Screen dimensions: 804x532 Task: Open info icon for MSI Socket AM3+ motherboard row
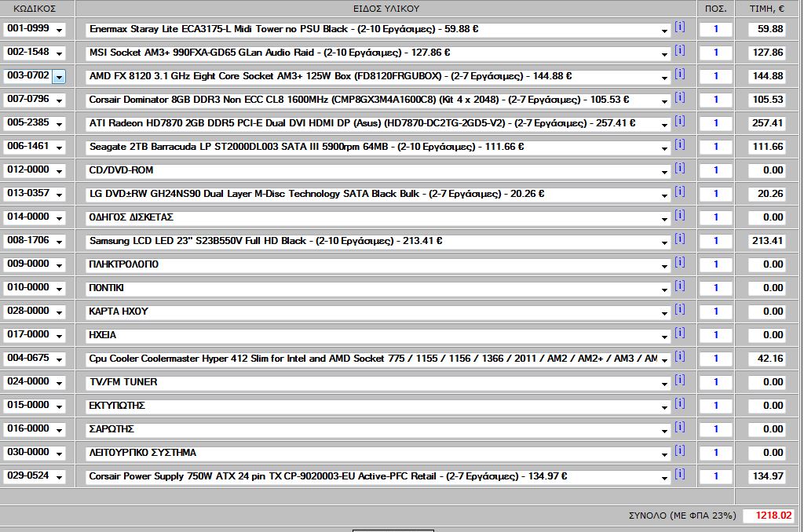679,50
